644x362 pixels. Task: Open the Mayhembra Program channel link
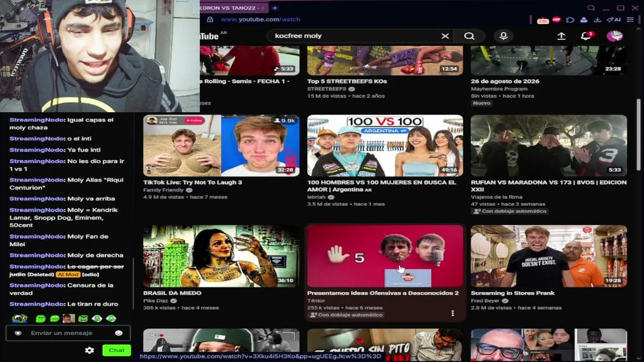[499, 88]
